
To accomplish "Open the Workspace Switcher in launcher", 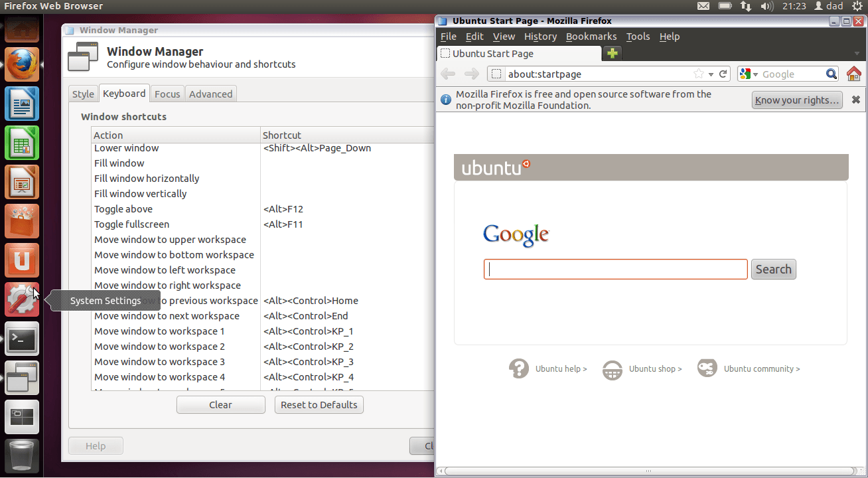I will 23,418.
